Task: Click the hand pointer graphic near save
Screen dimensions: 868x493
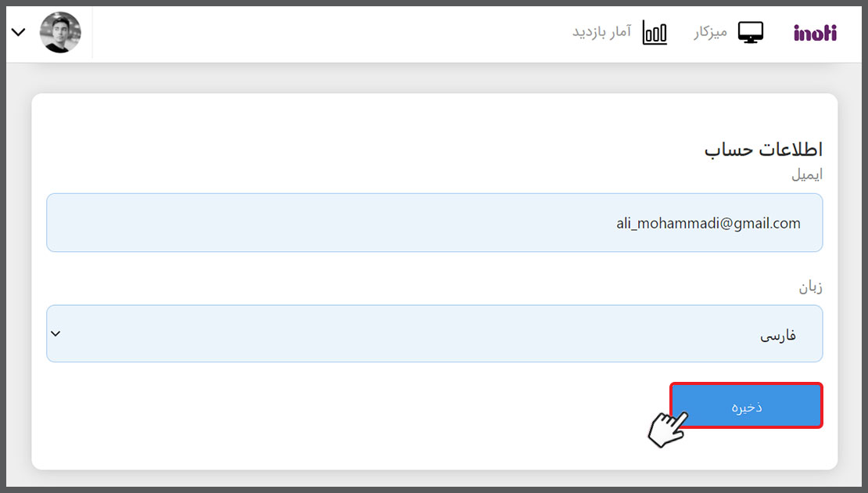Action: tap(666, 428)
